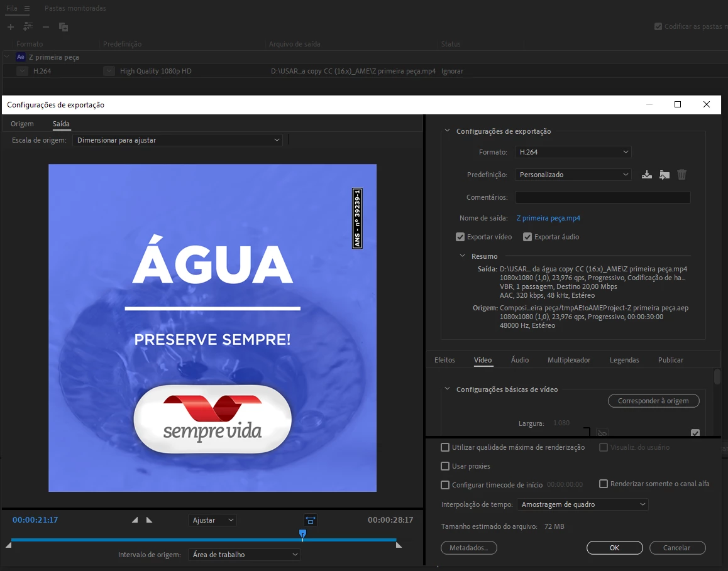The width and height of the screenshot is (728, 571).
Task: Switch to the Origem tab
Action: (22, 124)
